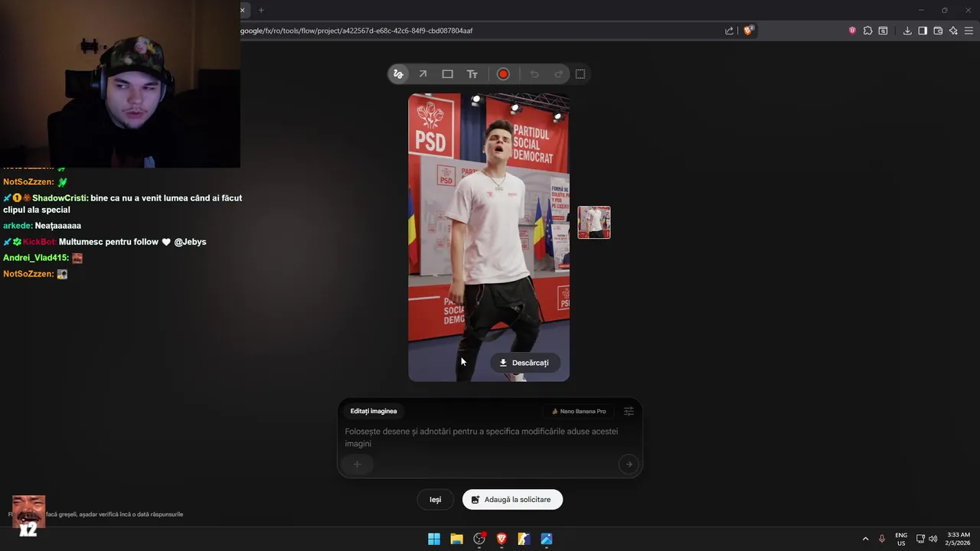980x551 pixels.
Task: Click the arkede chat username
Action: pos(18,226)
